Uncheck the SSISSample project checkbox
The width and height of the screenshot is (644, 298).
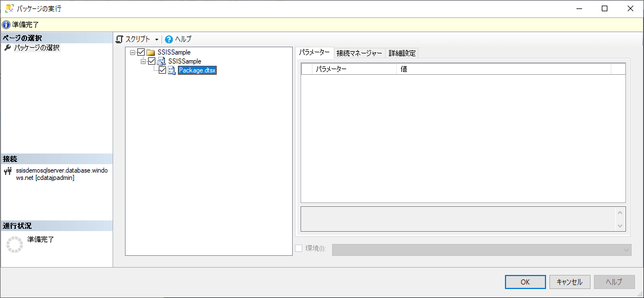pyautogui.click(x=151, y=61)
